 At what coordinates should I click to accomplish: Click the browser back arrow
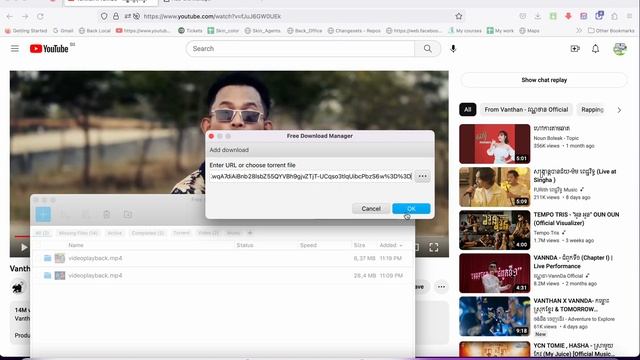click(9, 16)
